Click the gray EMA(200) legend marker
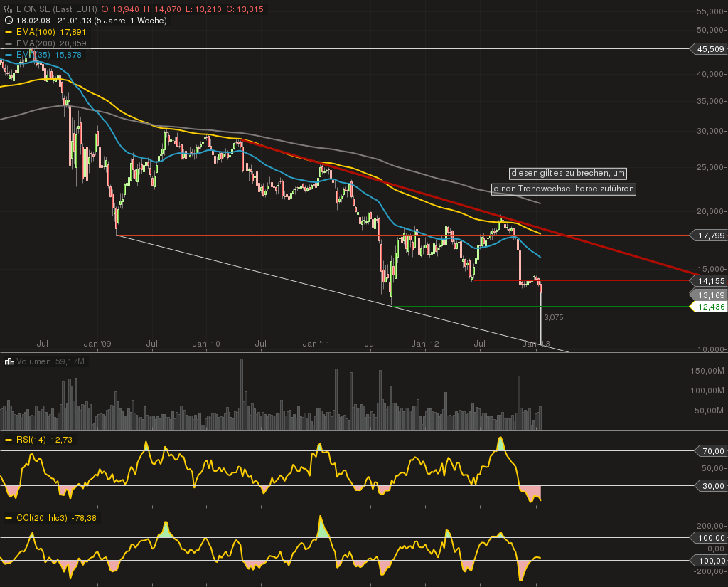728x587 pixels. [9, 43]
